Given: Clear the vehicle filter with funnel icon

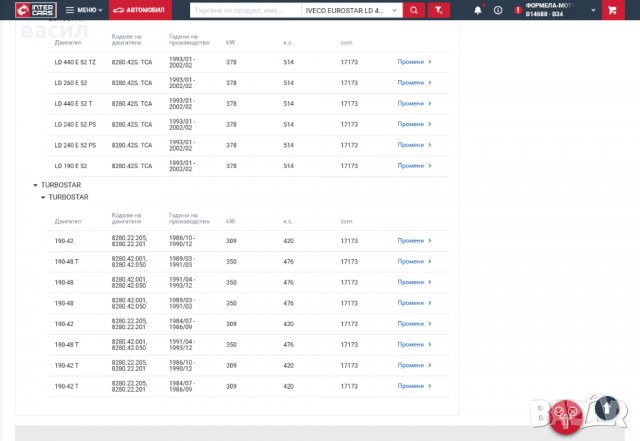Looking at the screenshot, I should pos(437,10).
